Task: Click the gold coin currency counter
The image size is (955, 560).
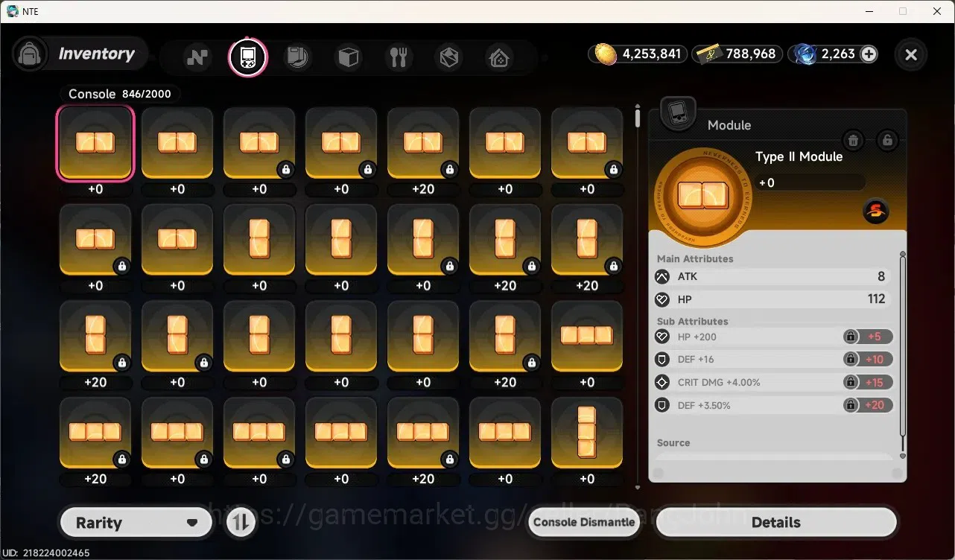Action: (638, 54)
